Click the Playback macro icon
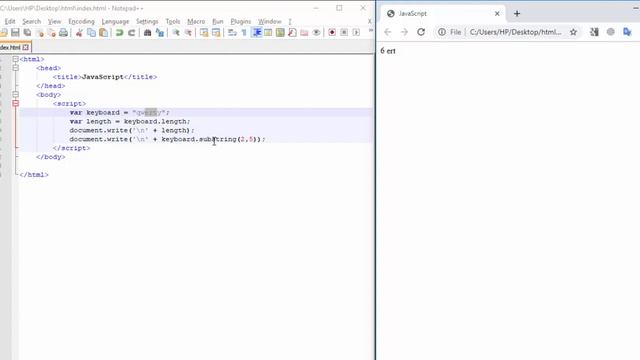Image resolution: width=640 pixels, height=360 pixels. tap(356, 33)
